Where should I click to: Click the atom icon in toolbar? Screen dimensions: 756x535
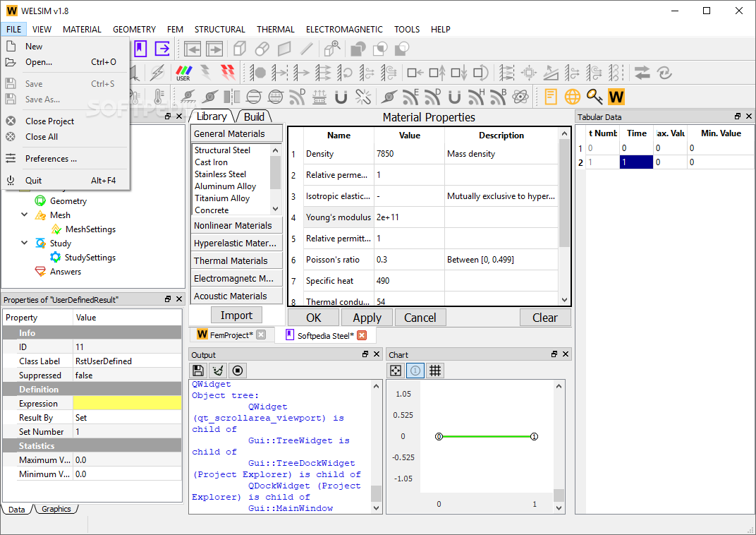[520, 97]
